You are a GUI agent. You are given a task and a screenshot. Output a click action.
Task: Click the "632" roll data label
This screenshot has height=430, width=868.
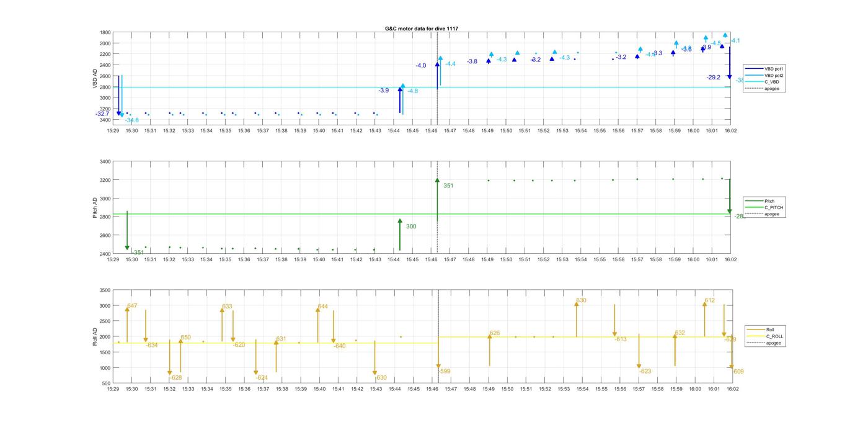click(x=680, y=333)
